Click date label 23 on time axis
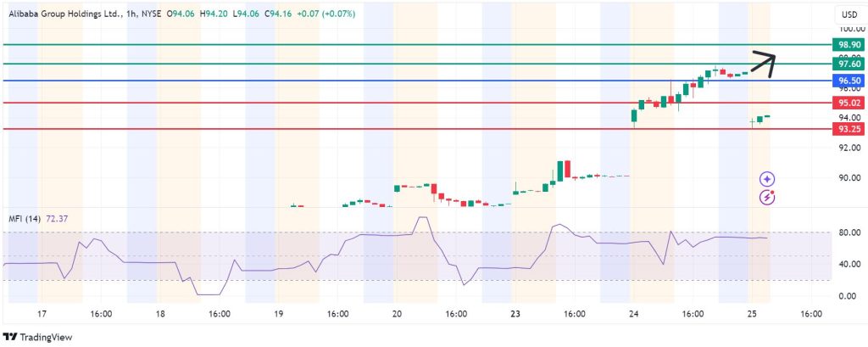868x347 pixels. pos(515,314)
